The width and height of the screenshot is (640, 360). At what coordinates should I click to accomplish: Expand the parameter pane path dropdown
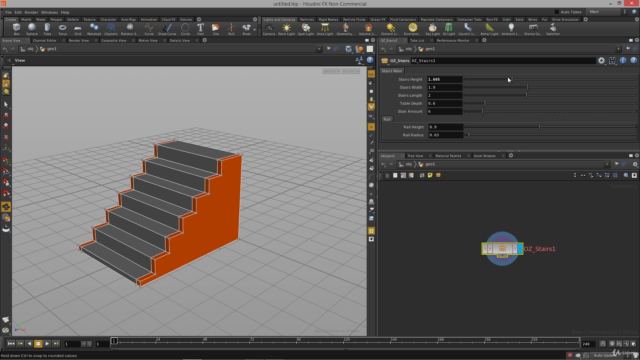pos(618,49)
